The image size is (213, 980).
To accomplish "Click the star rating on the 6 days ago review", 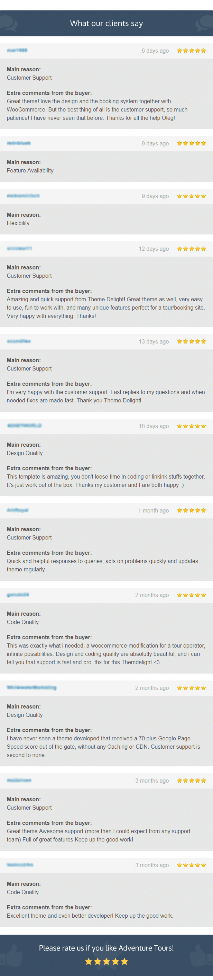I will 191,51.
